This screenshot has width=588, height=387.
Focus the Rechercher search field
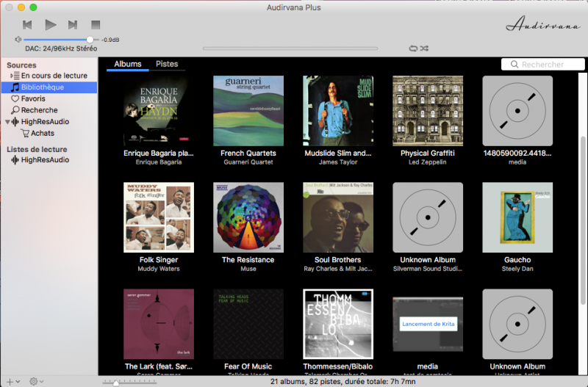pyautogui.click(x=542, y=65)
